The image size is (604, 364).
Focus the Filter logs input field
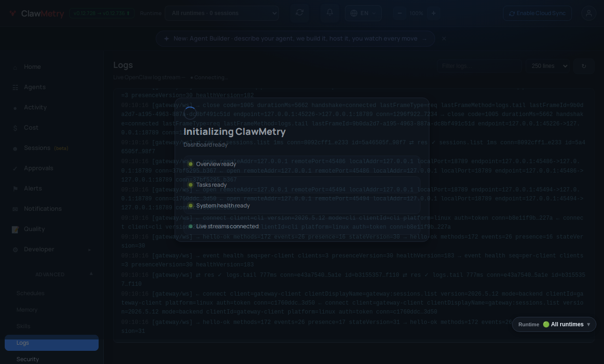coord(479,66)
